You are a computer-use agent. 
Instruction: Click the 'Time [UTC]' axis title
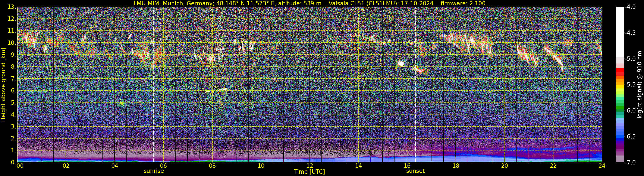pos(310,172)
